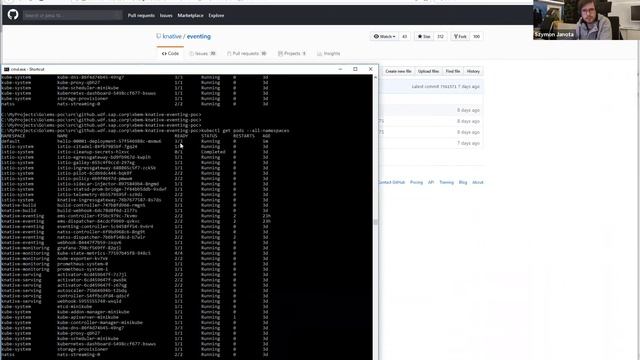Image resolution: width=640 pixels, height=360 pixels.
Task: Click the kube-apiserver-minikube pod name
Action: click(88, 317)
